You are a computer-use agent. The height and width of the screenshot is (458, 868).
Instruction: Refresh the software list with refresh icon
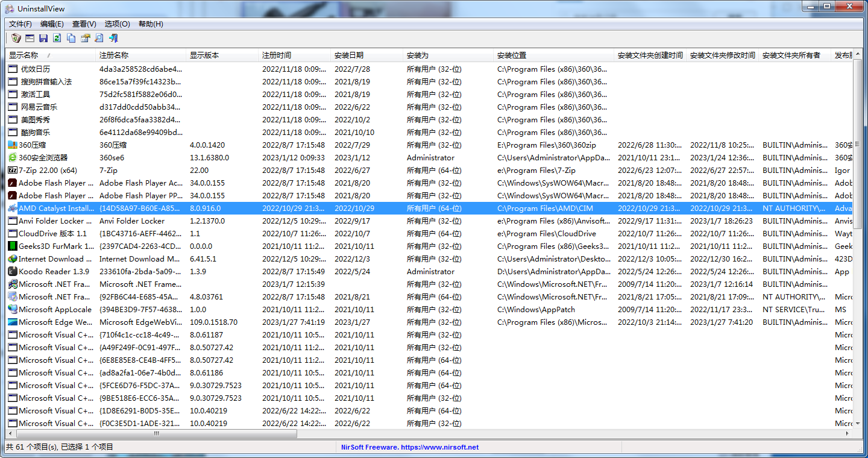[56, 38]
